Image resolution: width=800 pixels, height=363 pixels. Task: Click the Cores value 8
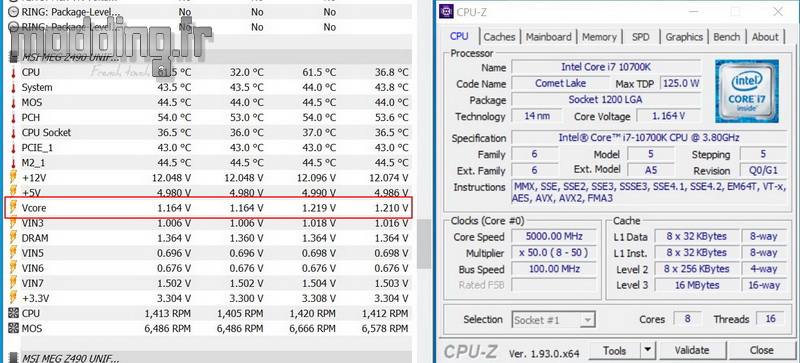pos(688,319)
